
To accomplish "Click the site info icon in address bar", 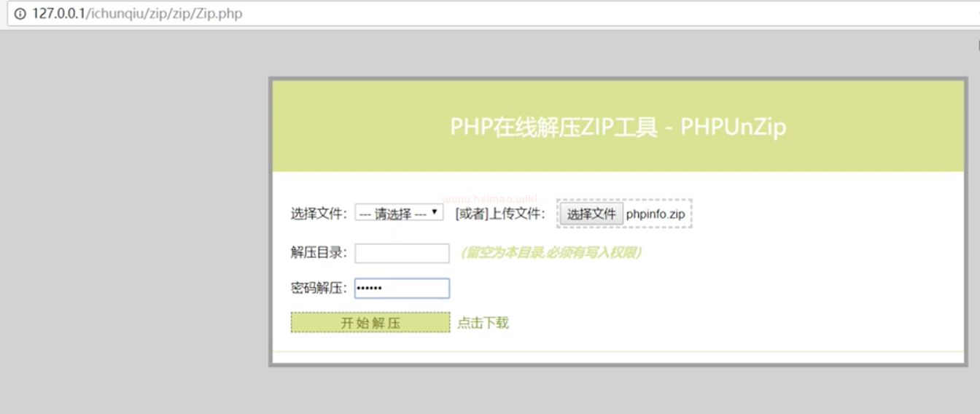I will click(x=20, y=14).
